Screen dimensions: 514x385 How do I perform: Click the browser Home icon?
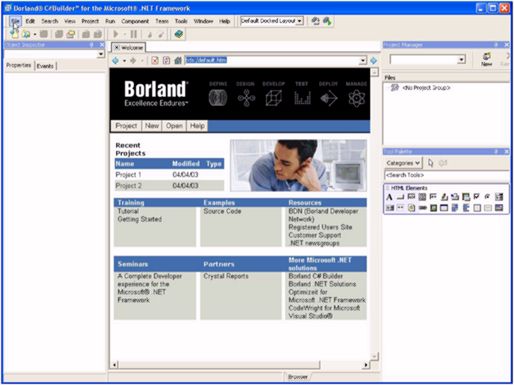click(178, 60)
